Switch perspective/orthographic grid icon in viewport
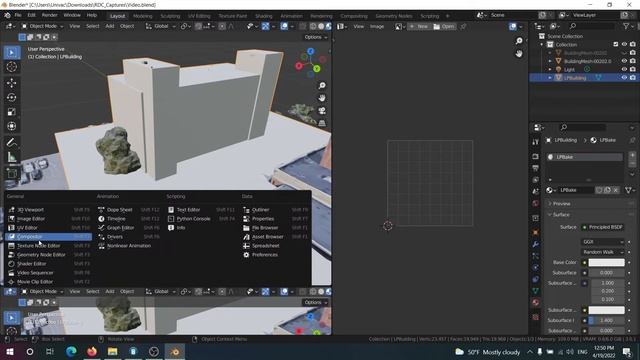The image size is (640, 360). click(x=322, y=123)
